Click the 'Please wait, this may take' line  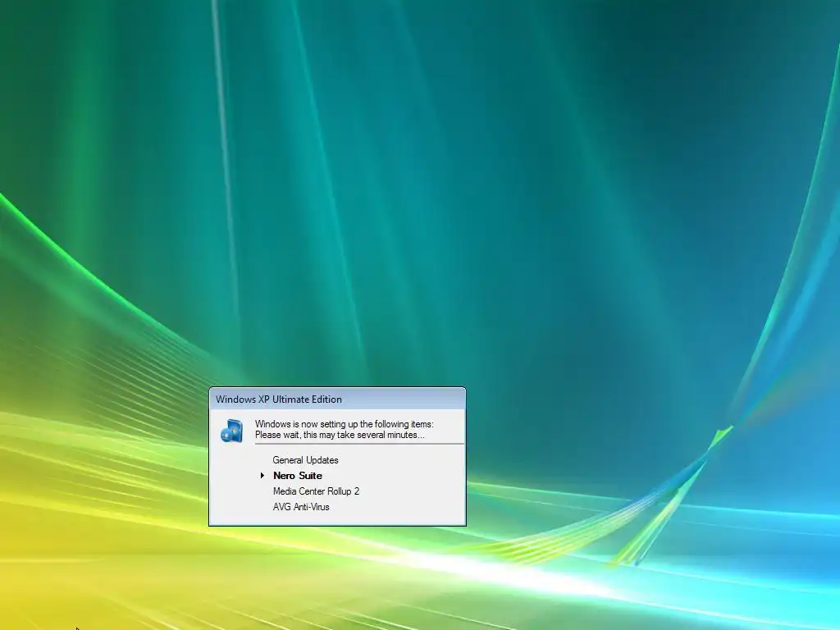340,435
